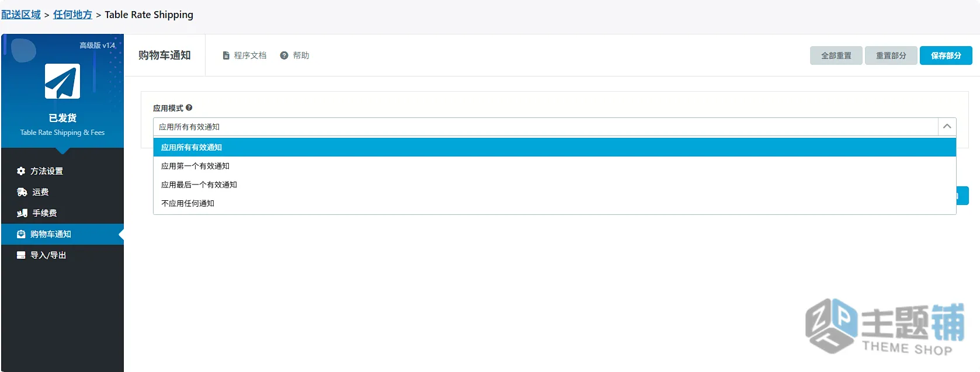Click the gear icon beside 方法设置
980x372 pixels.
pos(21,171)
